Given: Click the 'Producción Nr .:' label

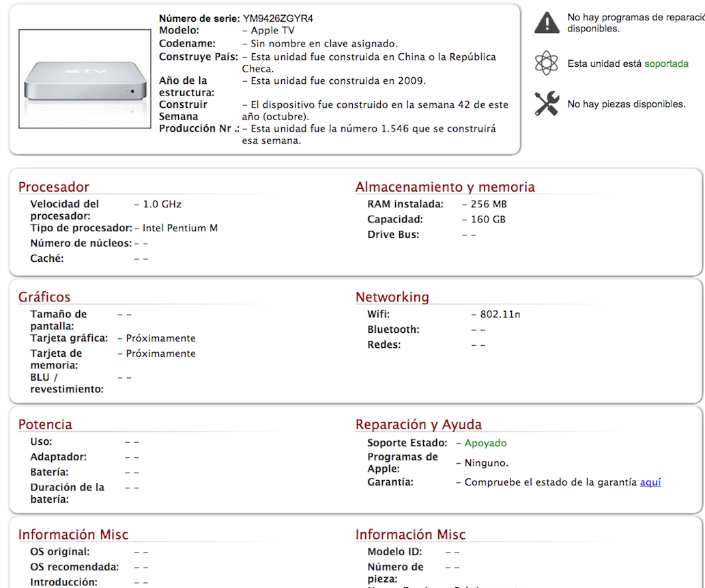Looking at the screenshot, I should [199, 129].
